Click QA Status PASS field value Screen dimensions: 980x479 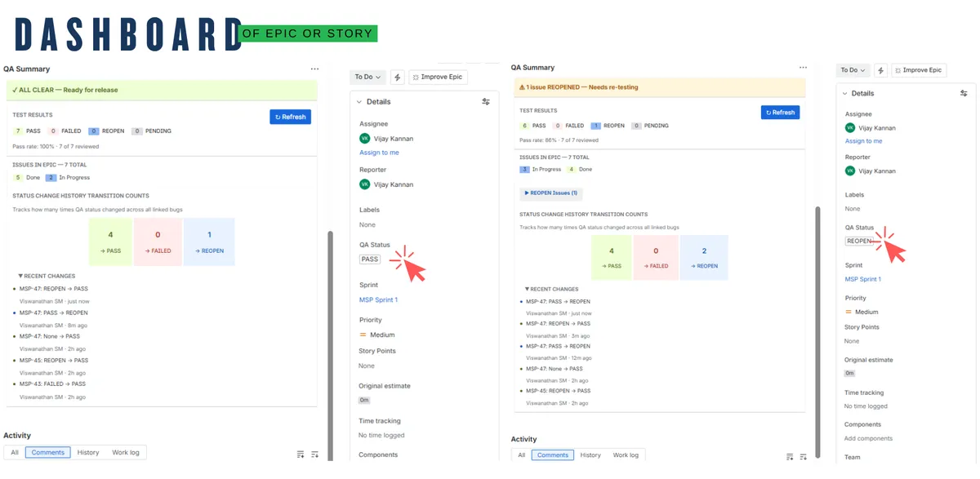point(370,259)
